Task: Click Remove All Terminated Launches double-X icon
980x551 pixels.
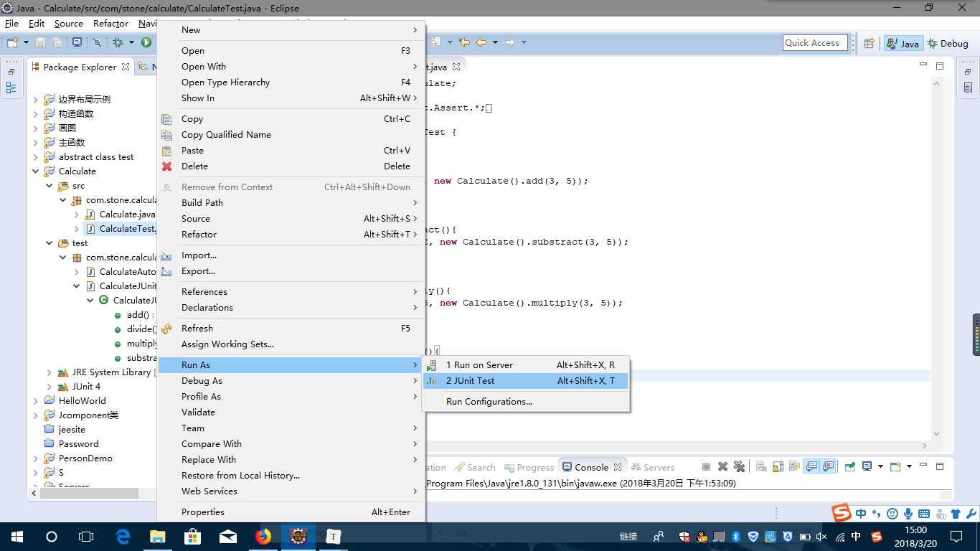Action: (740, 466)
